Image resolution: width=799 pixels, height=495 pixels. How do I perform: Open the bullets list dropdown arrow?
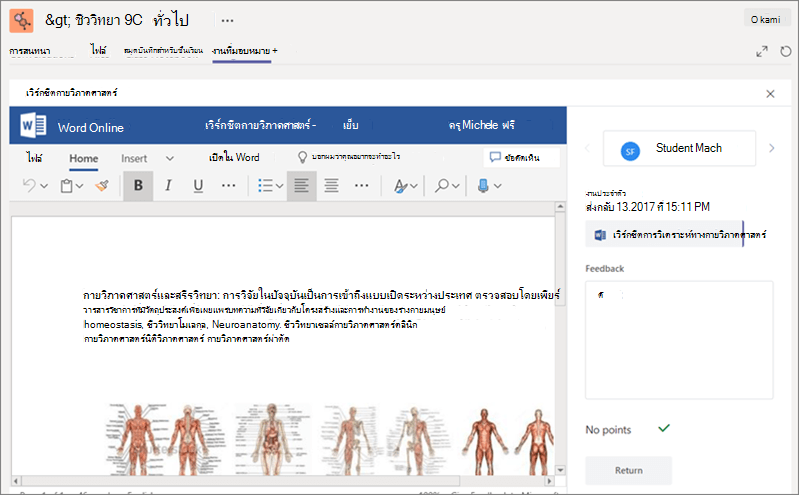pos(280,186)
